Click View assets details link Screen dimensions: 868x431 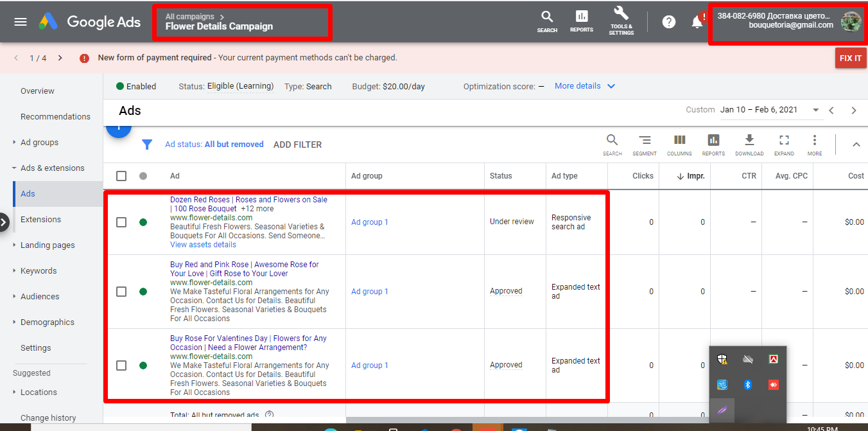click(x=203, y=245)
